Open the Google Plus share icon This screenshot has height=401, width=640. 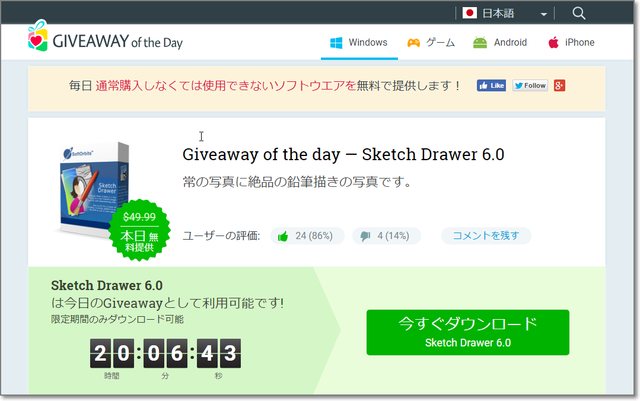(x=560, y=86)
